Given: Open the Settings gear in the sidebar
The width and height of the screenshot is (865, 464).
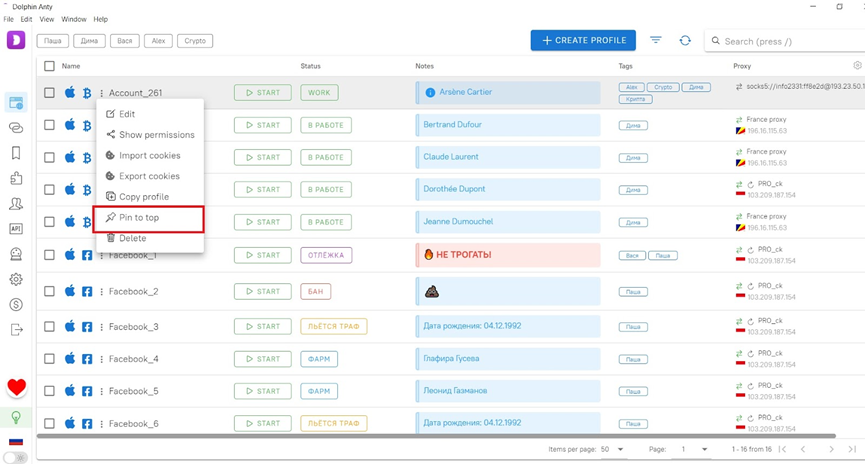Looking at the screenshot, I should click(16, 279).
